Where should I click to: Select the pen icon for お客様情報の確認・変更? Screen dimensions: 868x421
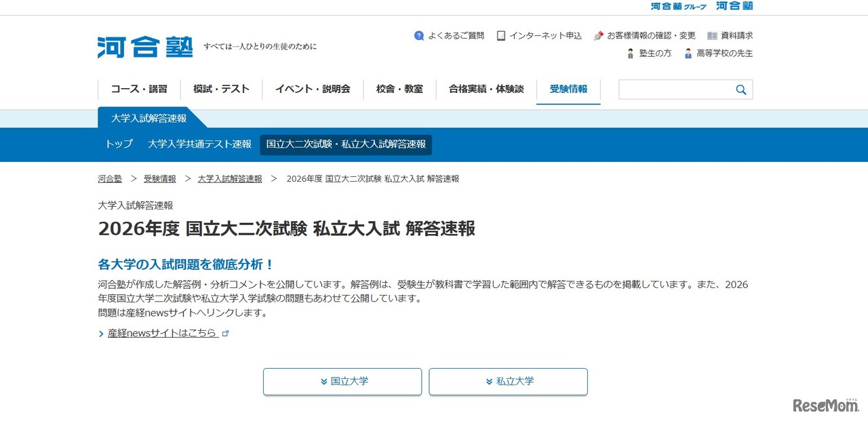point(597,35)
